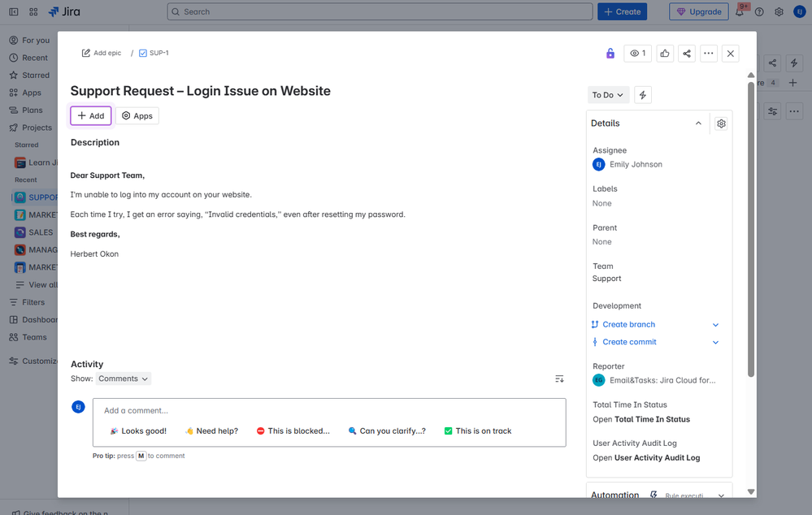Click the Create commit link
The height and width of the screenshot is (515, 812).
tap(629, 342)
